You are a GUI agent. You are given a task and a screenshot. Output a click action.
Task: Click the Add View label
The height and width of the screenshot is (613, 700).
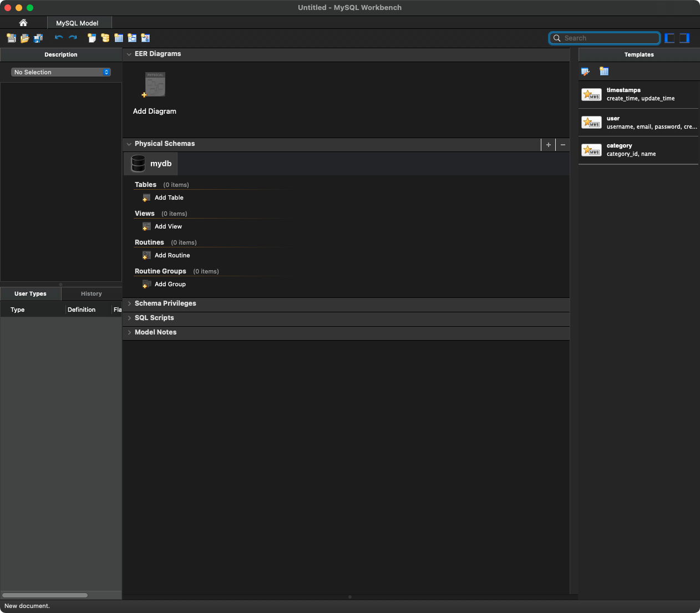(x=168, y=227)
